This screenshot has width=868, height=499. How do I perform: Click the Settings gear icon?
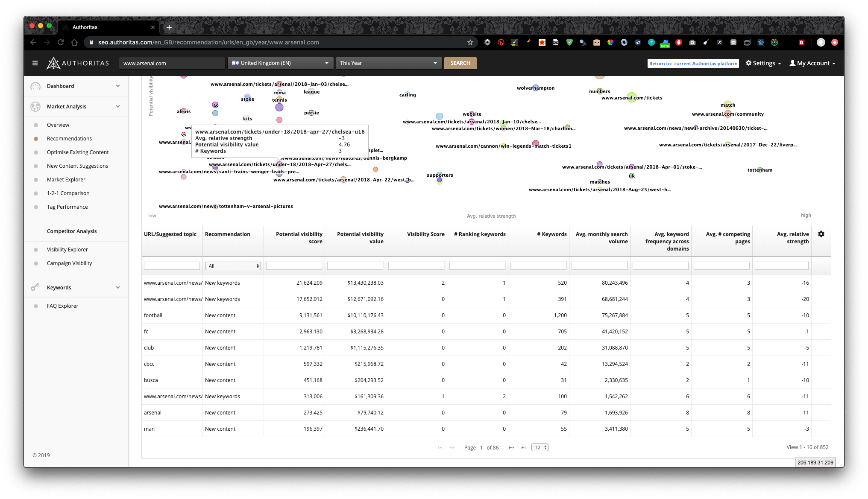tap(748, 63)
